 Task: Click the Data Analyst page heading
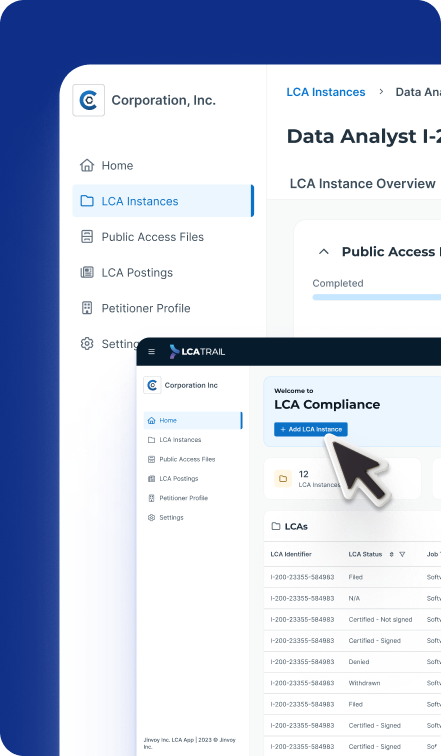(x=364, y=136)
